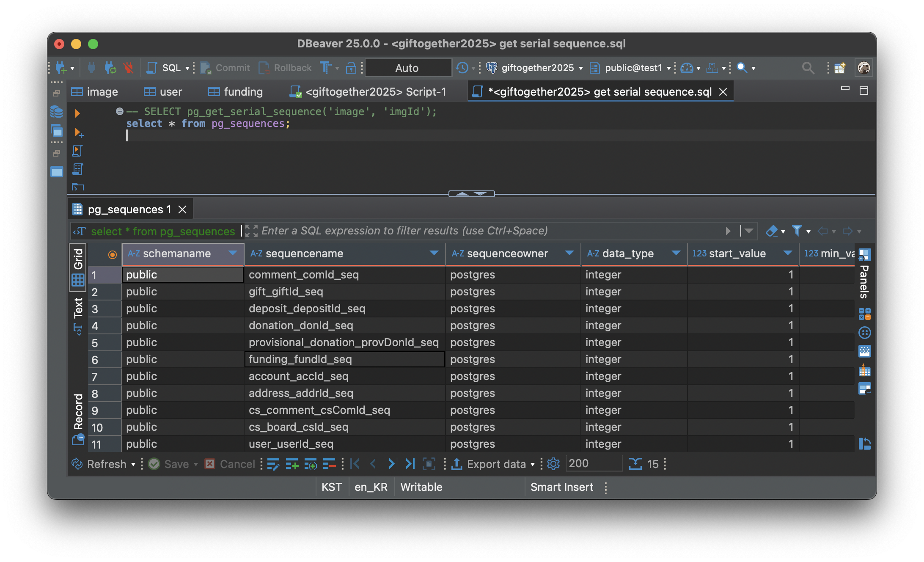Image resolution: width=924 pixels, height=562 pixels.
Task: Click the dashboard gauge icon
Action: pyautogui.click(x=687, y=68)
